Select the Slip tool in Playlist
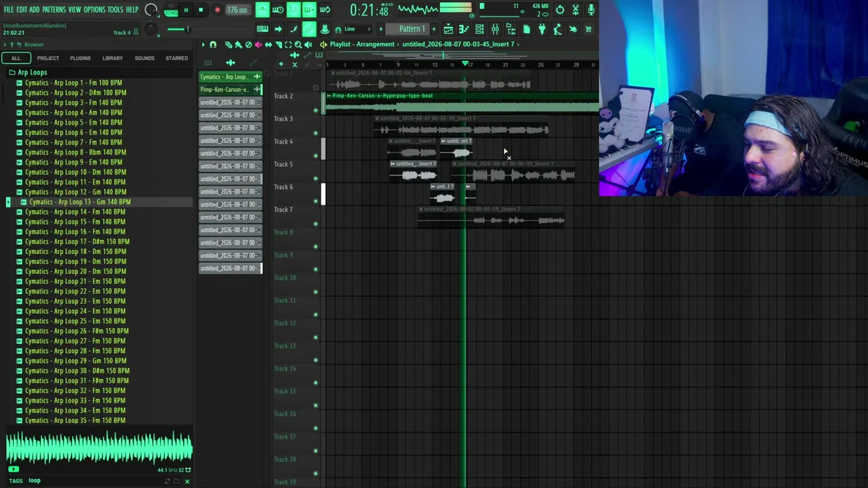Viewport: 868px width, 488px height. point(268,45)
